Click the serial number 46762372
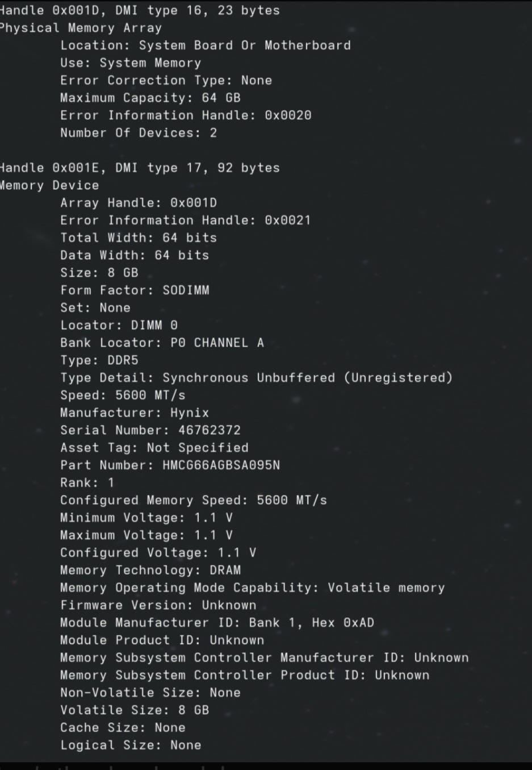 click(x=209, y=430)
